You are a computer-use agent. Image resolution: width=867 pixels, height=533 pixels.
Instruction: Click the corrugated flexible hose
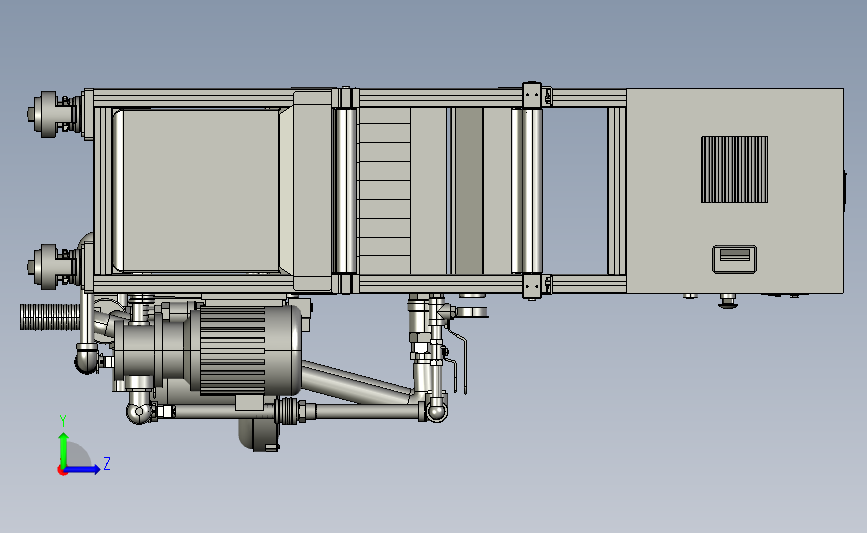pyautogui.click(x=50, y=317)
